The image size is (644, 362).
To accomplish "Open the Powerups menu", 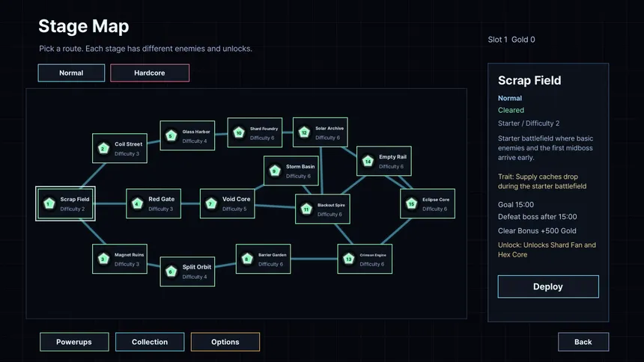I will point(74,342).
